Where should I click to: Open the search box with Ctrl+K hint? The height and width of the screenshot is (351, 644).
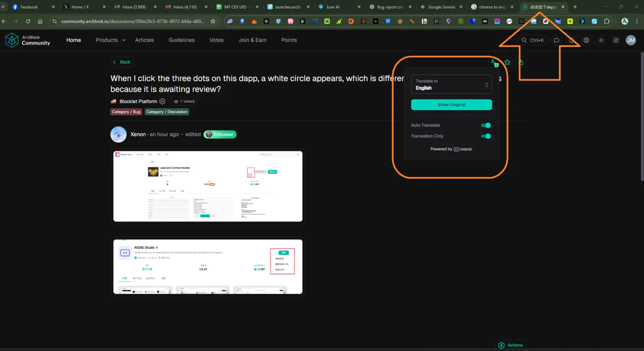coord(533,40)
